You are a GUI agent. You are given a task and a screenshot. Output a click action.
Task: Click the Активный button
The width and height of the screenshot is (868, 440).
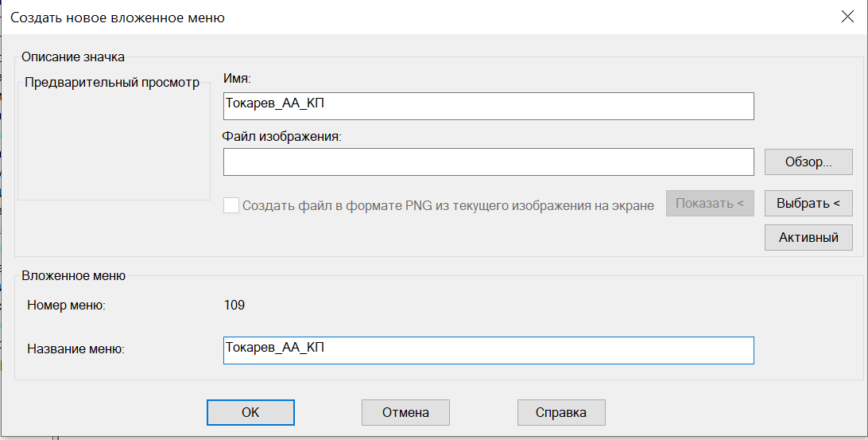808,237
